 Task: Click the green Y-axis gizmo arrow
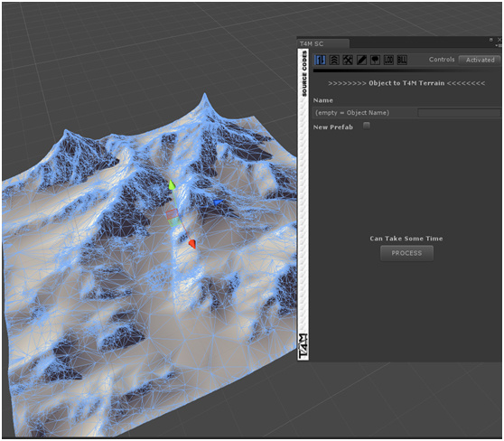click(x=172, y=185)
